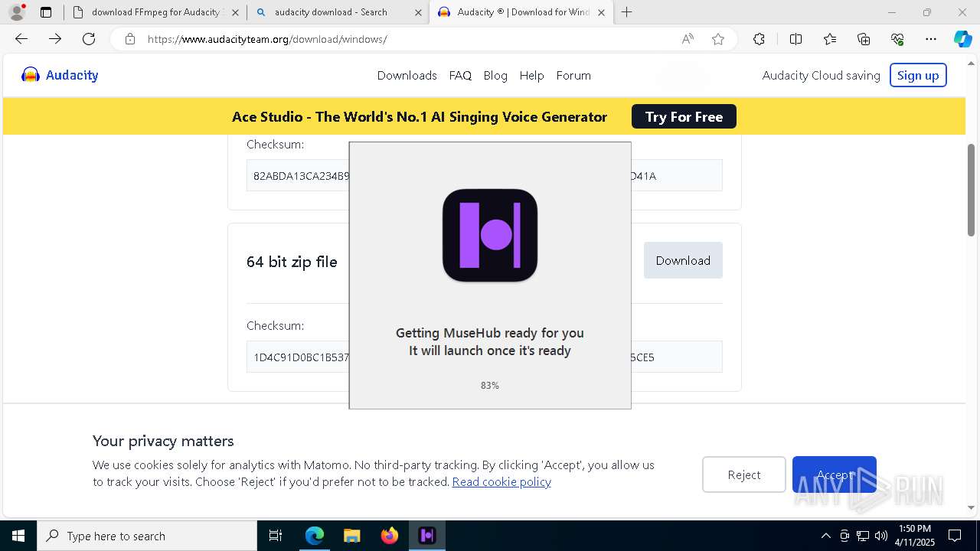Open the Blog nav link
This screenshot has width=980, height=551.
(495, 75)
